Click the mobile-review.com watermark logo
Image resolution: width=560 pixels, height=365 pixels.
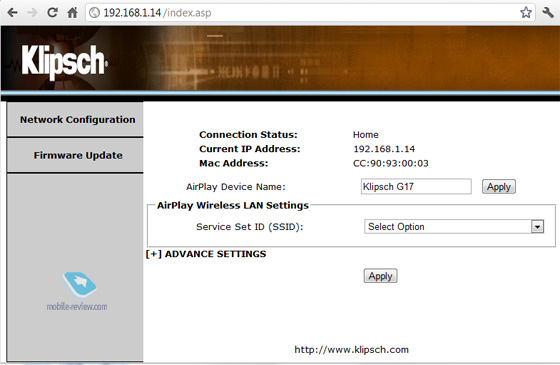pos(78,291)
